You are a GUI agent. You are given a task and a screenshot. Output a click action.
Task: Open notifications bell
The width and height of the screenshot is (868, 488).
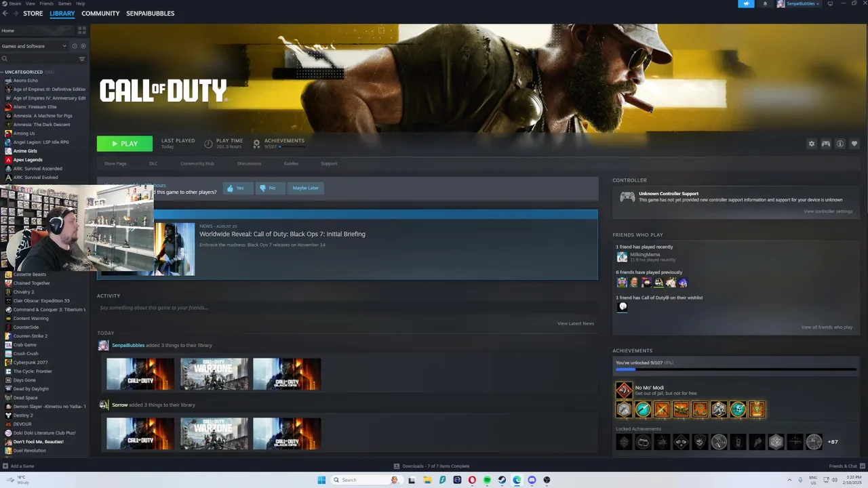[x=766, y=3]
